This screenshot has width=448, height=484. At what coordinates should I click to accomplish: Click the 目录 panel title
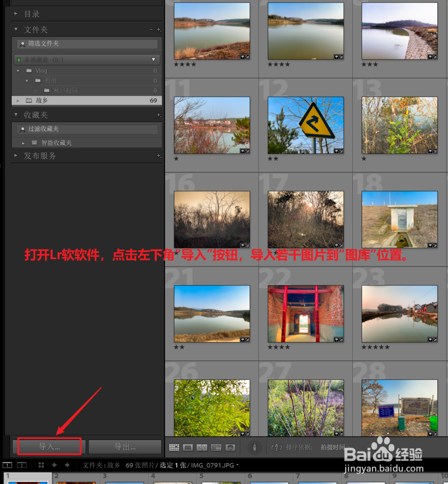32,14
